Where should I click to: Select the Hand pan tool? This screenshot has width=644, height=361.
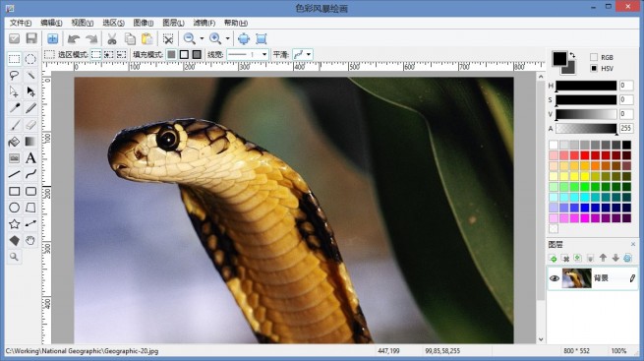[30, 241]
